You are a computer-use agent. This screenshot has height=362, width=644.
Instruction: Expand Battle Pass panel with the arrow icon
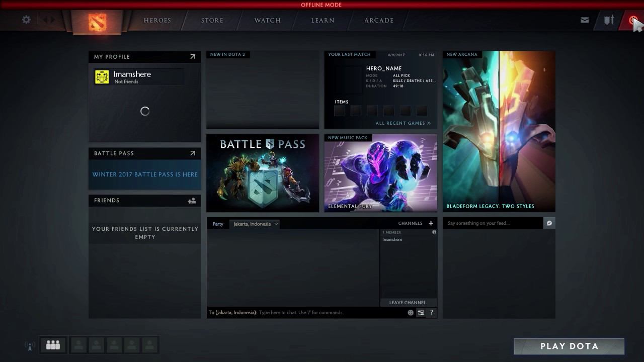pyautogui.click(x=192, y=153)
